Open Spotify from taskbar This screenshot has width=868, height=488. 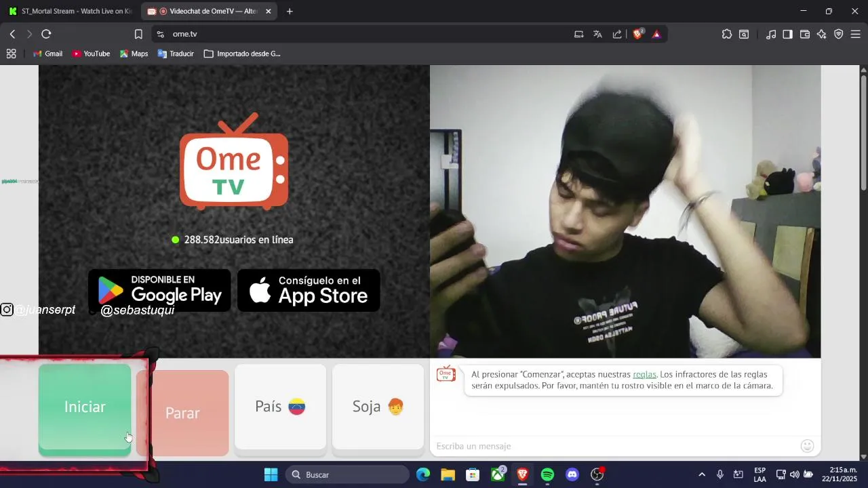(547, 474)
